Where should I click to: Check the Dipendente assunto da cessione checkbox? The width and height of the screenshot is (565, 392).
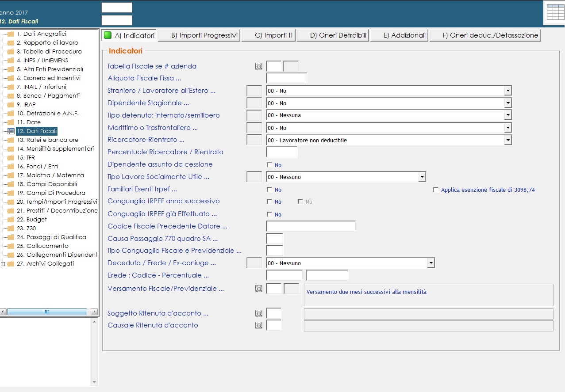tap(269, 165)
